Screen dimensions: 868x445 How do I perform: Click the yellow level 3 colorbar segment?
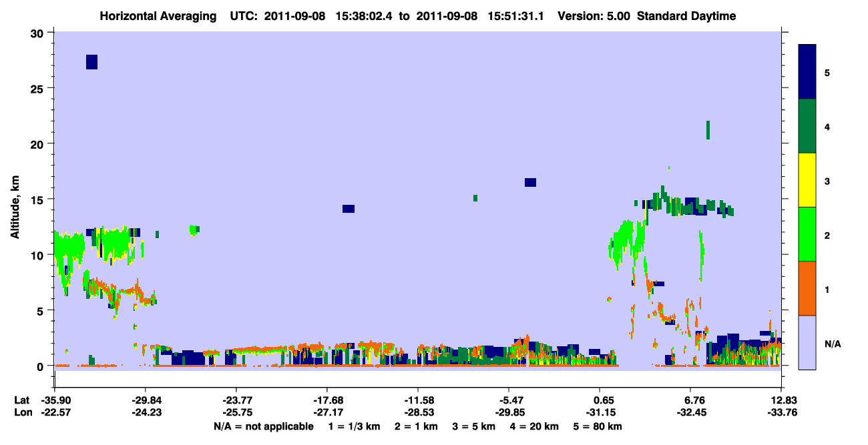807,180
